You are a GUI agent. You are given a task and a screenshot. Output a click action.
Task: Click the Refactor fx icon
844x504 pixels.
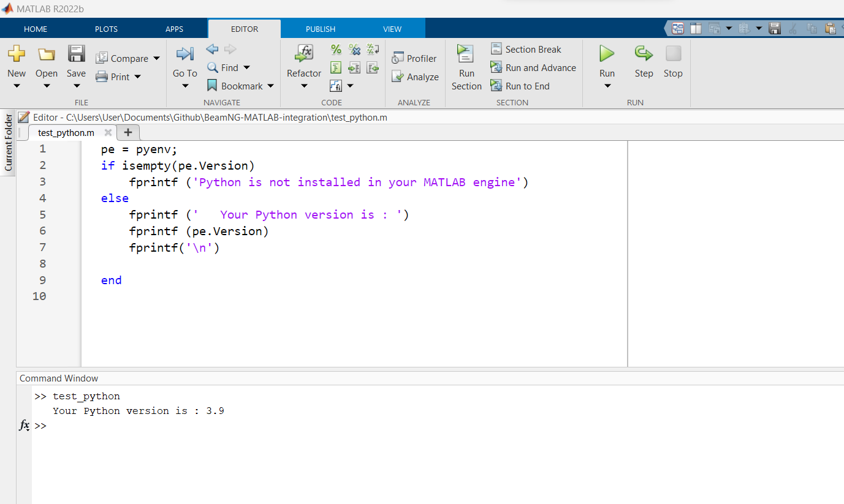click(x=304, y=54)
